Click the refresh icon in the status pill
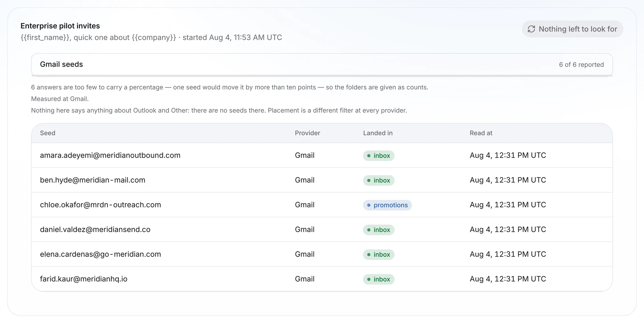 click(531, 29)
